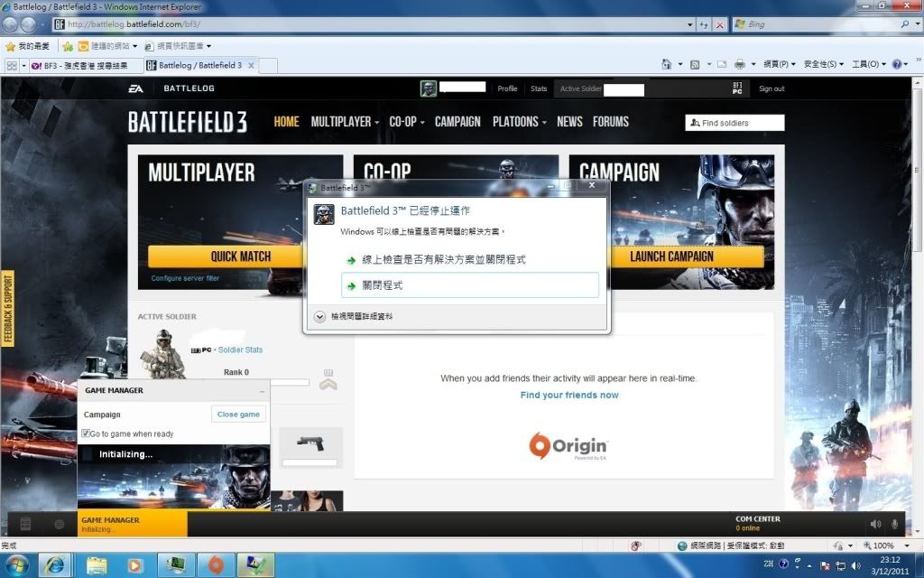Click the IE Help question mark icon
The height and width of the screenshot is (578, 924).
click(x=896, y=64)
